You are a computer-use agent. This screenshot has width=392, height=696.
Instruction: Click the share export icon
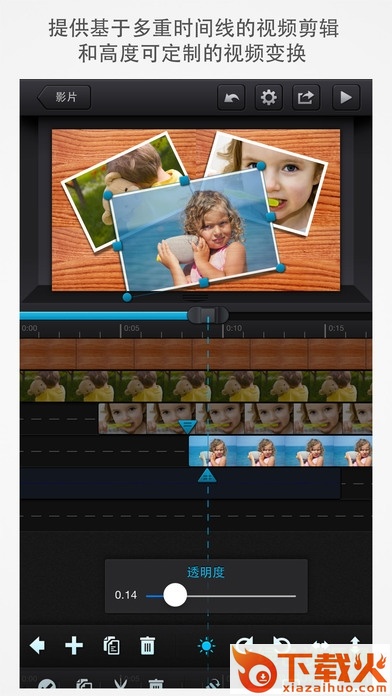306,98
